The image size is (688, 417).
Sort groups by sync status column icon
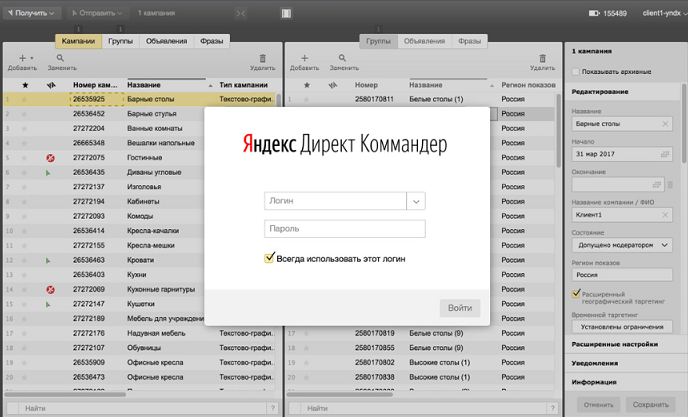pos(333,85)
